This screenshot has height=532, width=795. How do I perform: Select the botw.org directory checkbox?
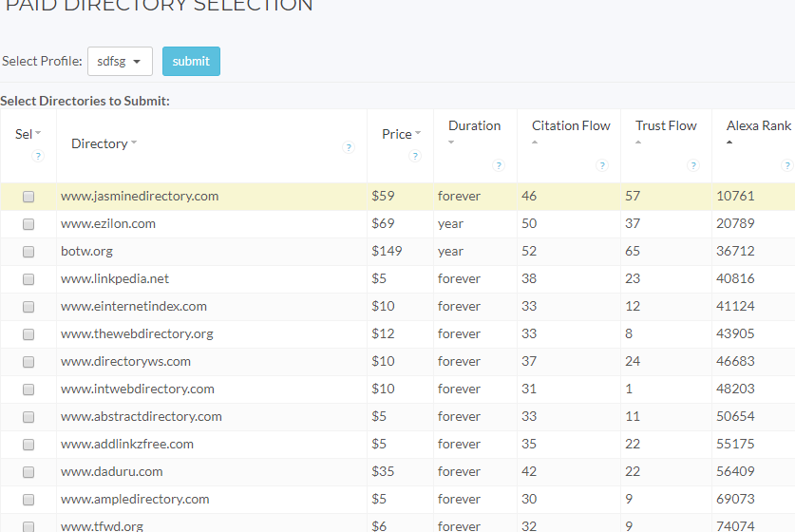pyautogui.click(x=28, y=252)
